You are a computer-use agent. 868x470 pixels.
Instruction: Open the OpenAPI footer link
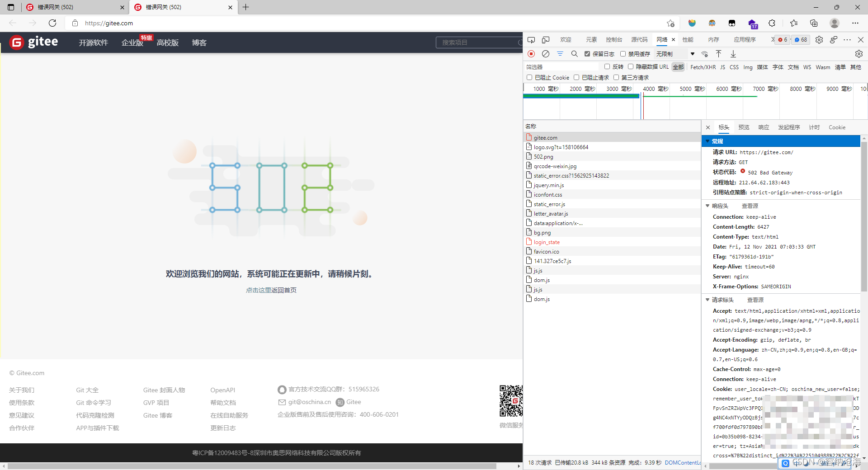[222, 390]
